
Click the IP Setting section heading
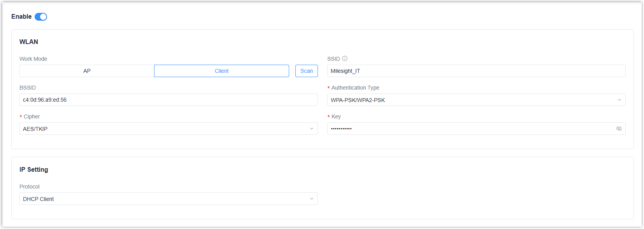tap(34, 170)
